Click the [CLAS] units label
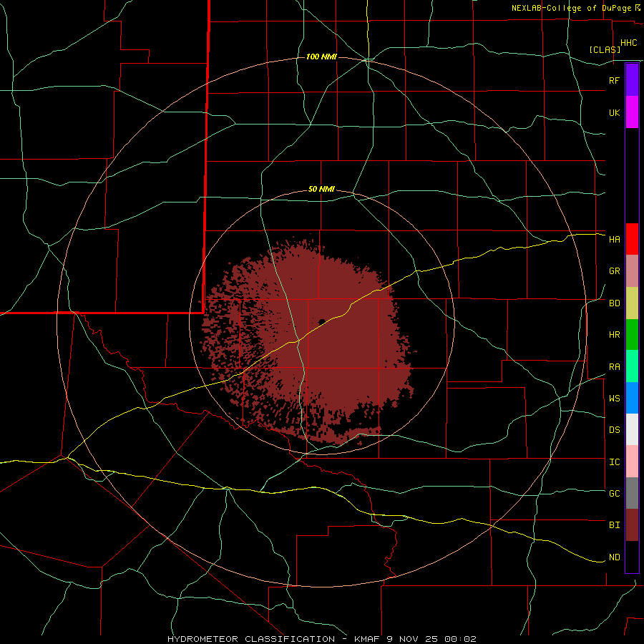The height and width of the screenshot is (644, 644). pos(605,49)
